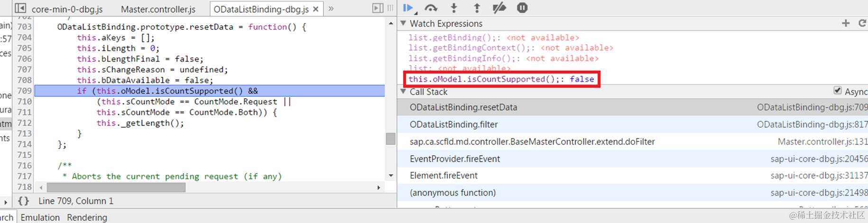Select EventProvider.fireEvent stack frame
The image size is (868, 223).
click(x=633, y=158)
